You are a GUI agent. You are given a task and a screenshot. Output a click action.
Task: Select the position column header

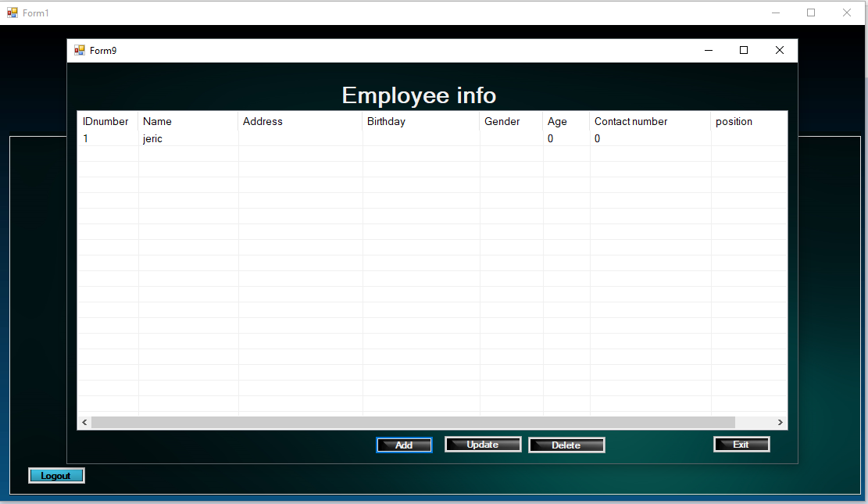[x=748, y=121]
